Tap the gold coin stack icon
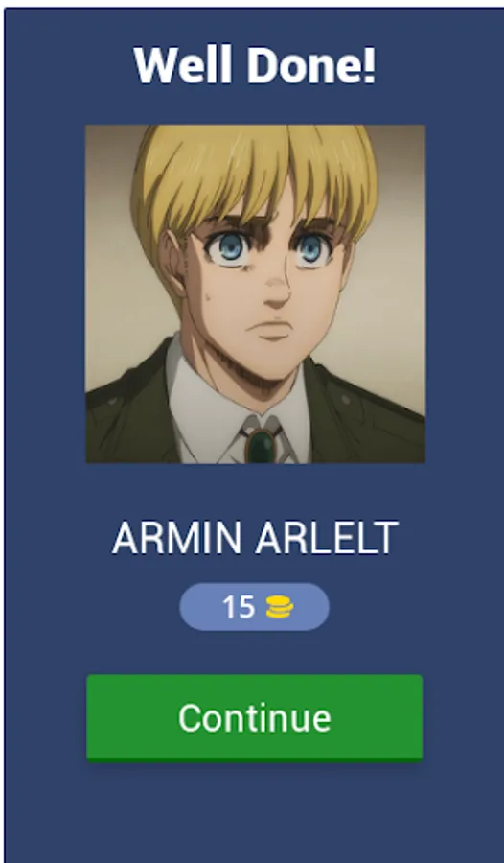 [x=280, y=608]
